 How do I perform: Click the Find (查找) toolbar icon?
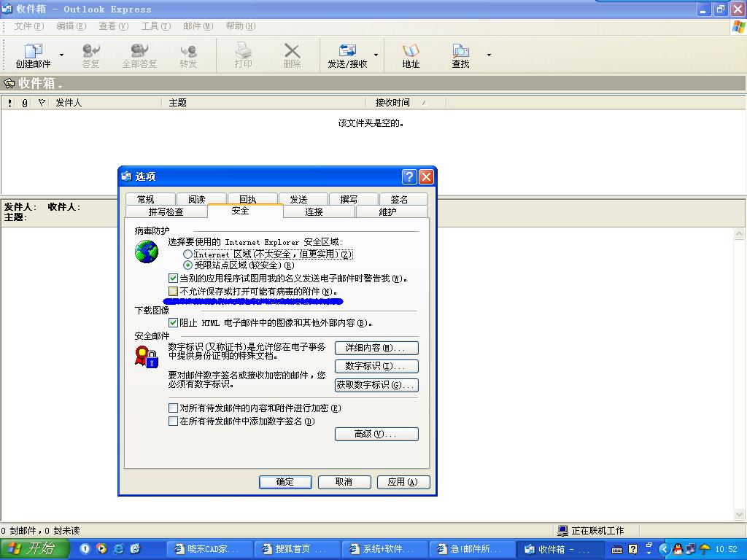pos(460,55)
